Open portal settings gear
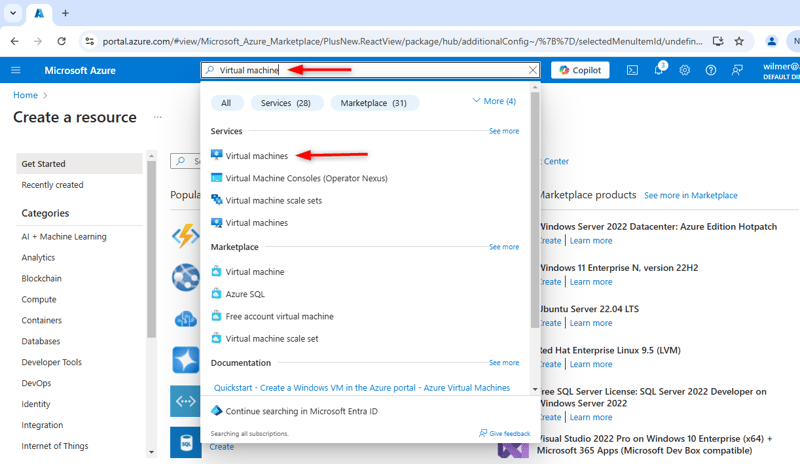 coord(685,70)
